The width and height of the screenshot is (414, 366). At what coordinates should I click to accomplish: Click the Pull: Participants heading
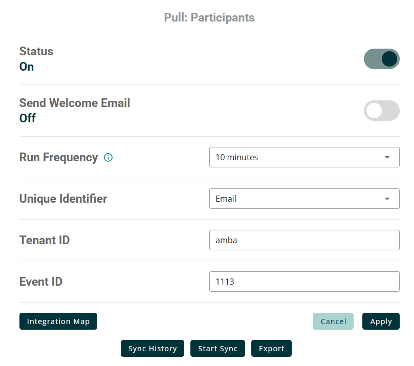click(x=209, y=17)
